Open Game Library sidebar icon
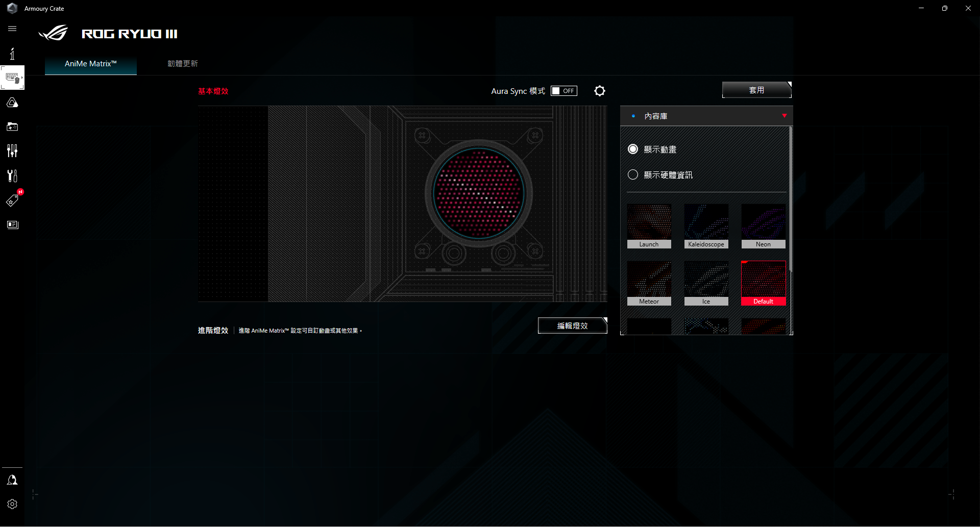Image resolution: width=980 pixels, height=527 pixels. click(x=12, y=127)
